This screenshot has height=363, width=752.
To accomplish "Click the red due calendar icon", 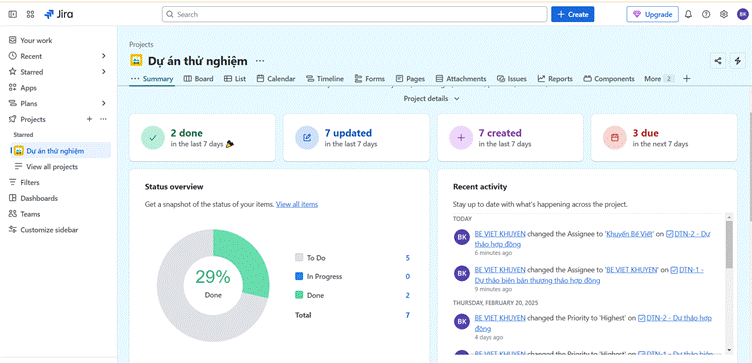I will (x=615, y=138).
